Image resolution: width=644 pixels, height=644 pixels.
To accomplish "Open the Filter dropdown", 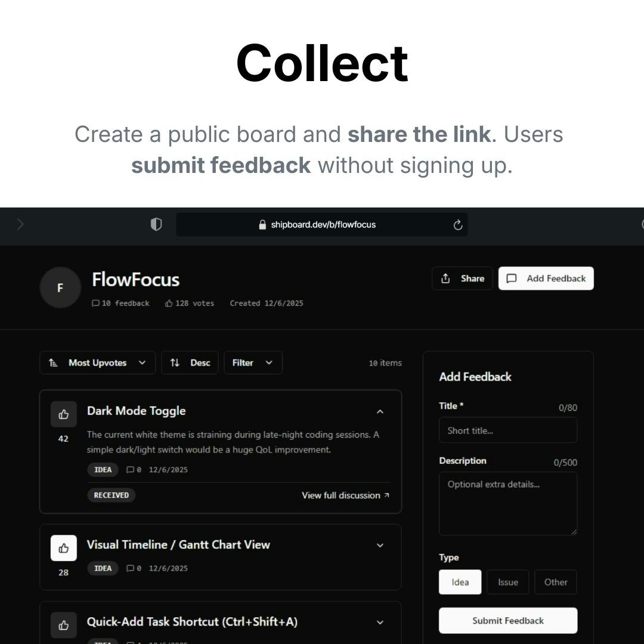I will pos(253,363).
